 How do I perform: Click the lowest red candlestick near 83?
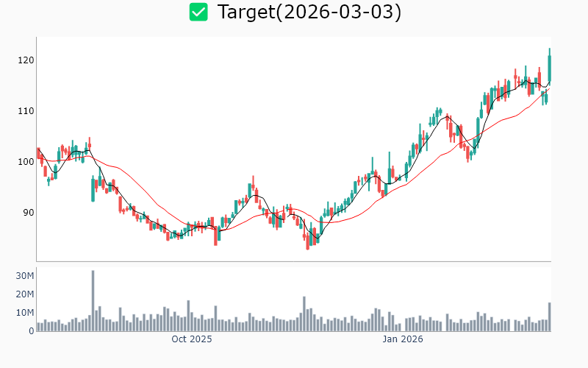click(x=308, y=240)
